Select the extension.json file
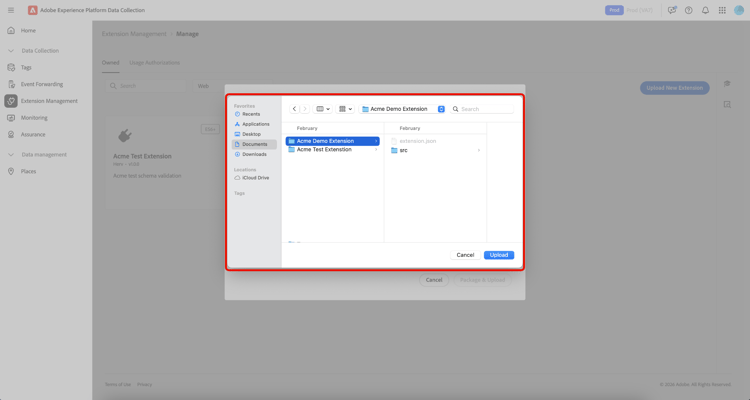750x400 pixels. click(418, 141)
